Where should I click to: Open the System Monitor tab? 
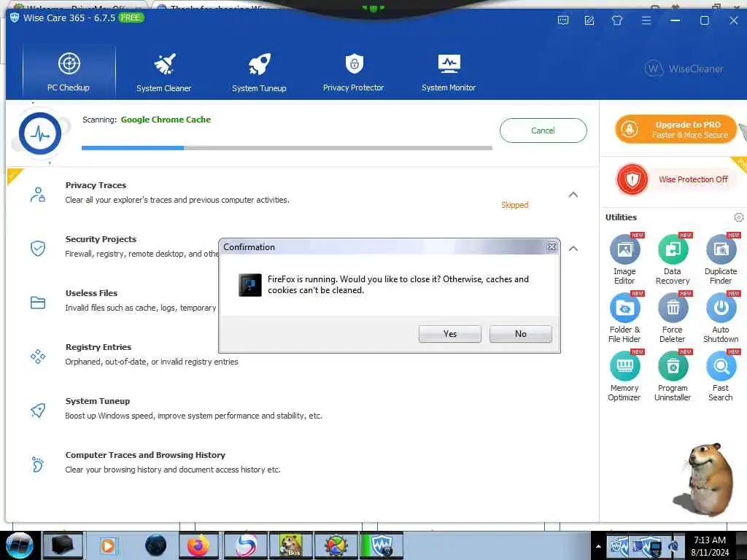(449, 71)
